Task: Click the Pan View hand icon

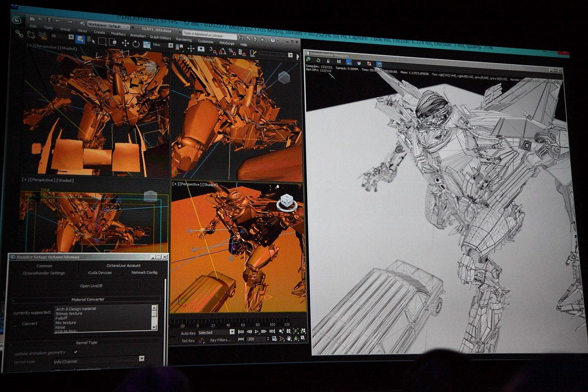Action: (x=289, y=339)
